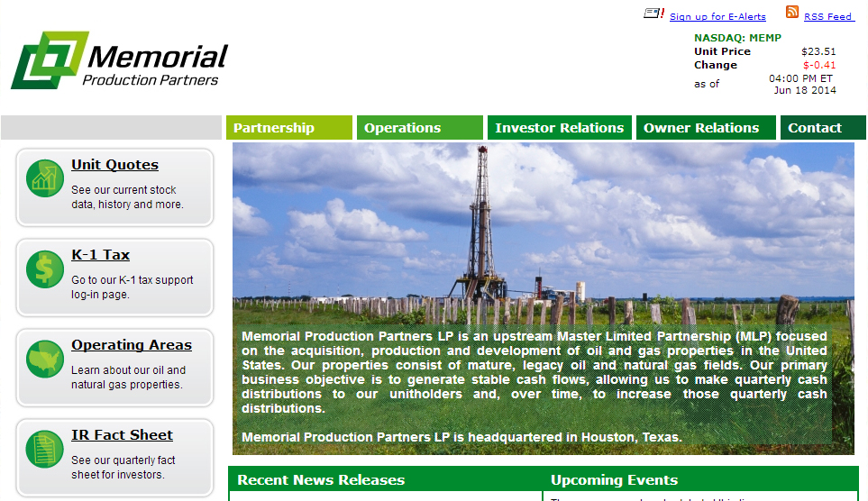Open the IR Fact Sheet heading link
The height and width of the screenshot is (501, 868).
(x=122, y=435)
